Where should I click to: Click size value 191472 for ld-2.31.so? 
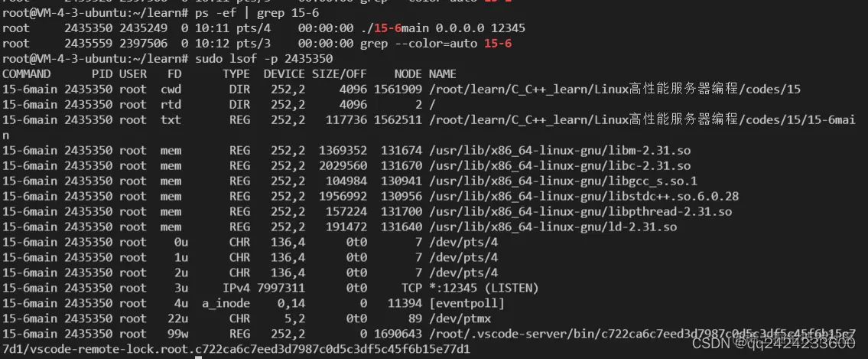[x=346, y=227]
